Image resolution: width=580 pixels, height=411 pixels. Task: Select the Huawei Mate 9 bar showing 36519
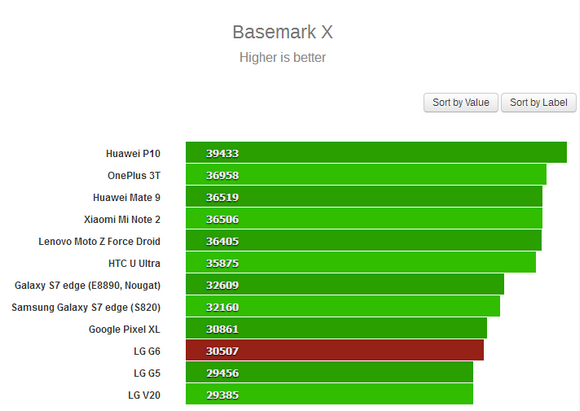tap(364, 196)
